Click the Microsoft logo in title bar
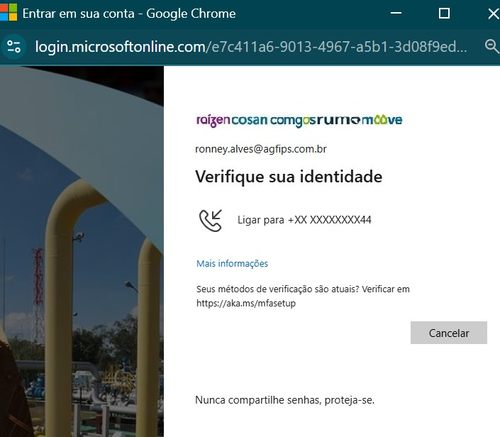 tap(9, 12)
